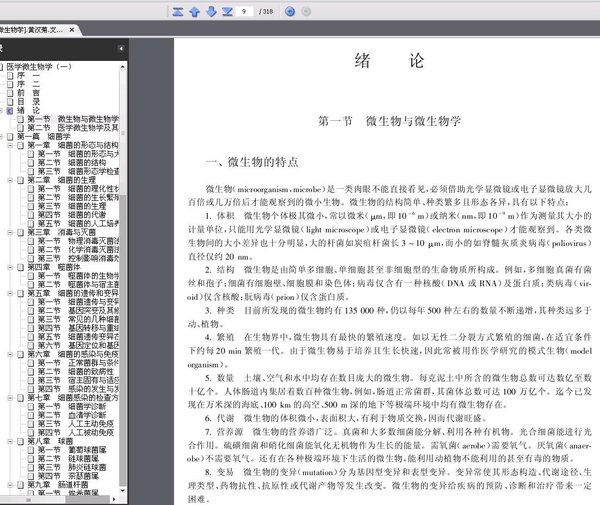Open bookmark 第二节 细菌的结构
Screen dimensions: 600x505
point(72,163)
